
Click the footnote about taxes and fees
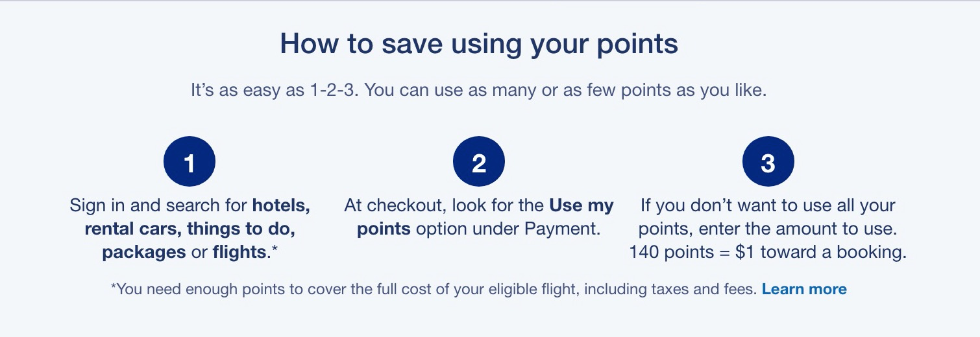point(434,289)
